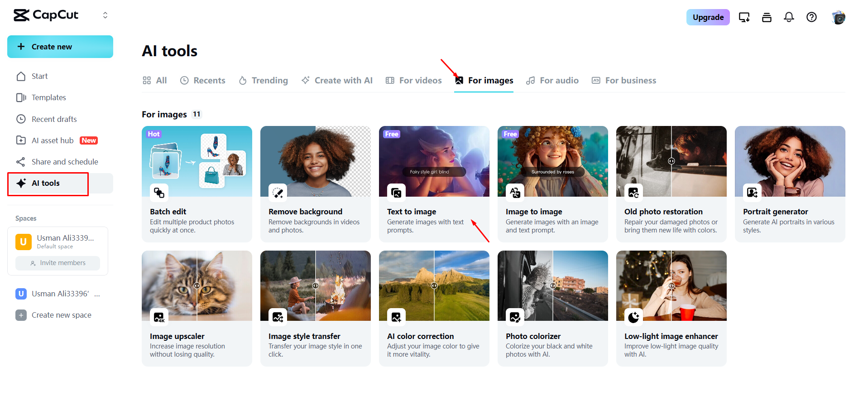The image size is (868, 411).
Task: Open the Trending tab
Action: tap(263, 80)
